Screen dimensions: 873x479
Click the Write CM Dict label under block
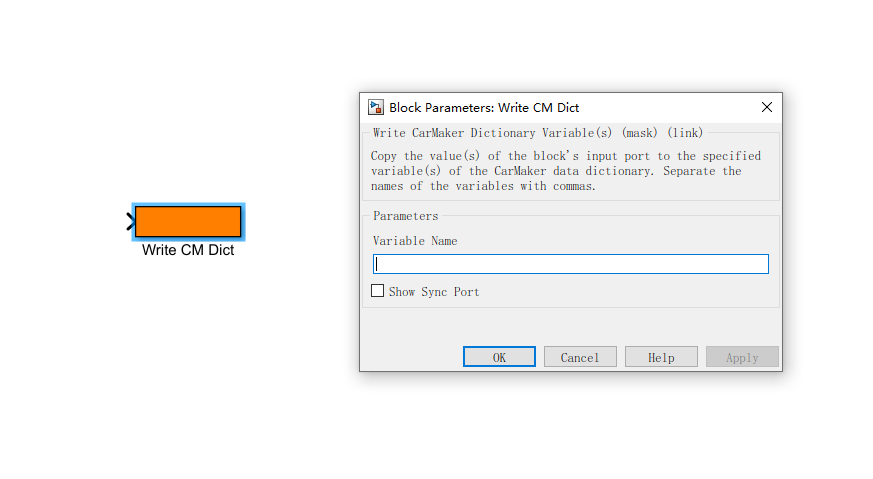tap(188, 250)
